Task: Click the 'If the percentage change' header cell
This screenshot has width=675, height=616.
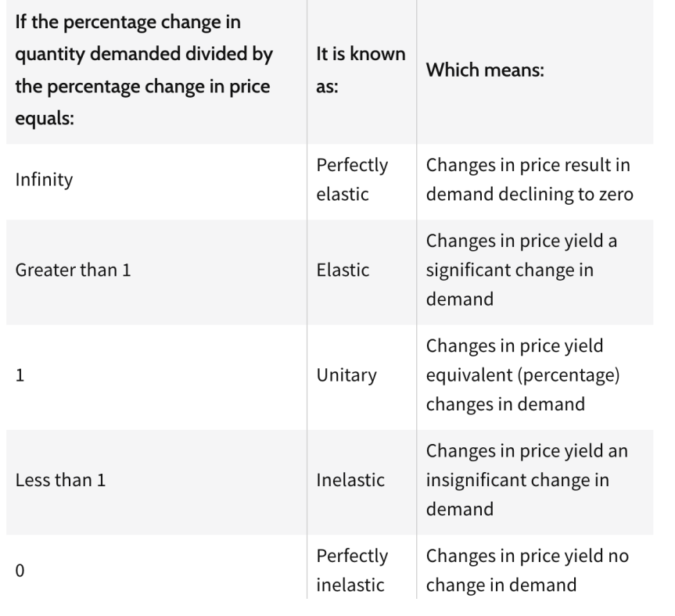Action: [x=144, y=72]
